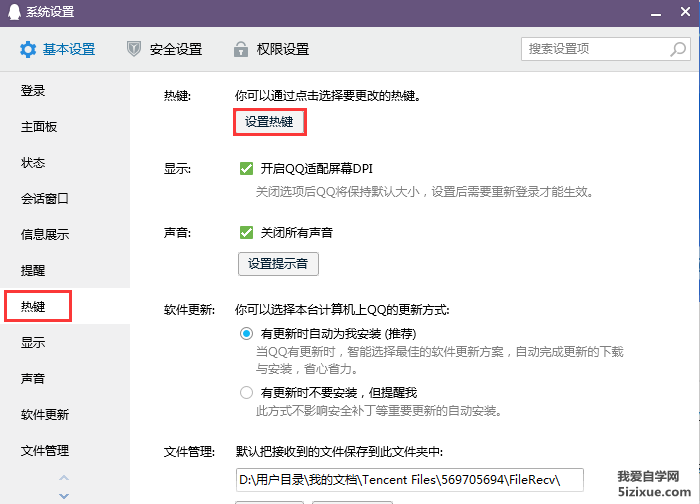Choose 有更新时自动为我安装 radio option

coord(246,334)
